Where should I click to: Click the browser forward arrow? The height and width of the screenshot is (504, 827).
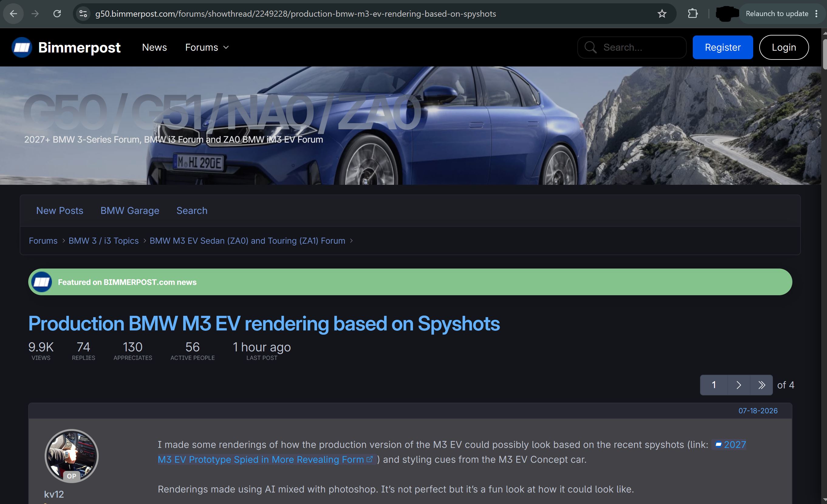[35, 14]
